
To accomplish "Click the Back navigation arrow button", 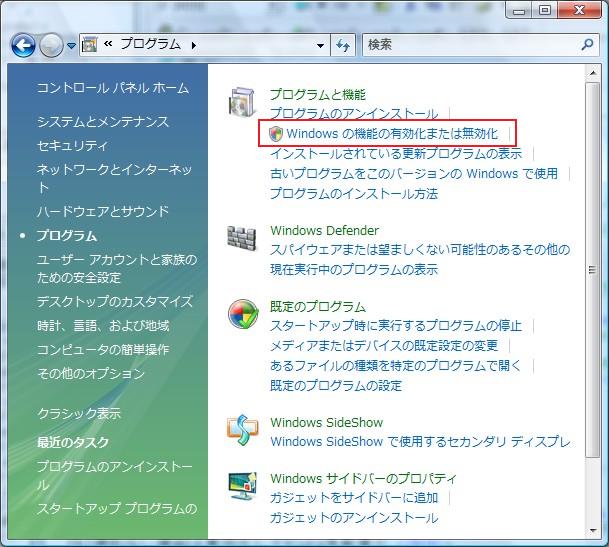I will coord(23,45).
